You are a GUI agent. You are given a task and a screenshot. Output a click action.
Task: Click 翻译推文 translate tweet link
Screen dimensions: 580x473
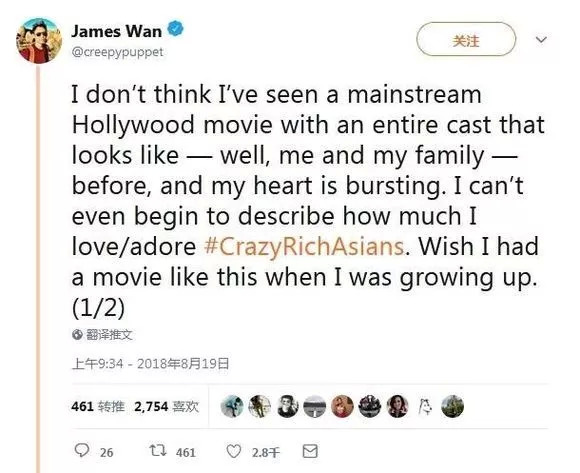pyautogui.click(x=109, y=335)
